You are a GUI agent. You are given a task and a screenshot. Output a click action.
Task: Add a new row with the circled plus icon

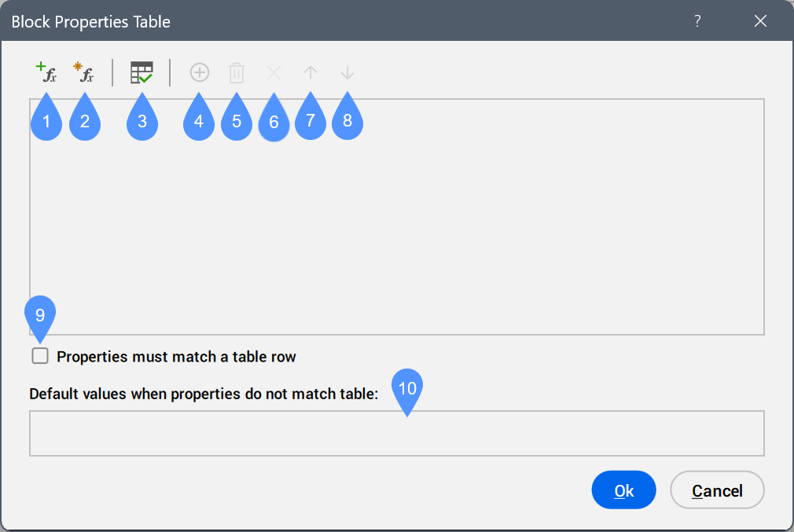pyautogui.click(x=200, y=73)
